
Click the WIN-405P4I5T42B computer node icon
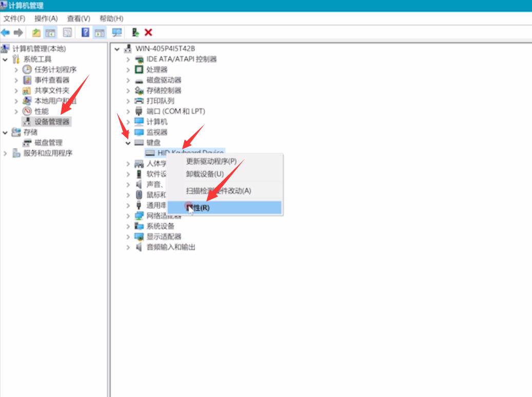coord(128,49)
